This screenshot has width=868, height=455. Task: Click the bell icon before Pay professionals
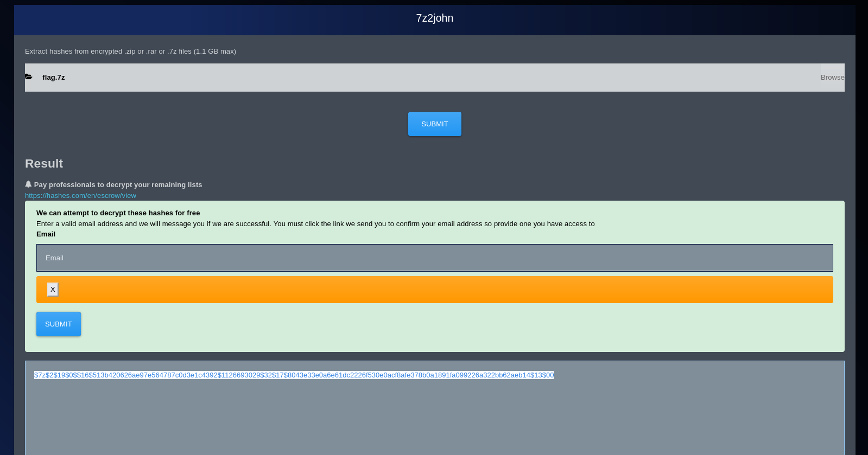[28, 184]
